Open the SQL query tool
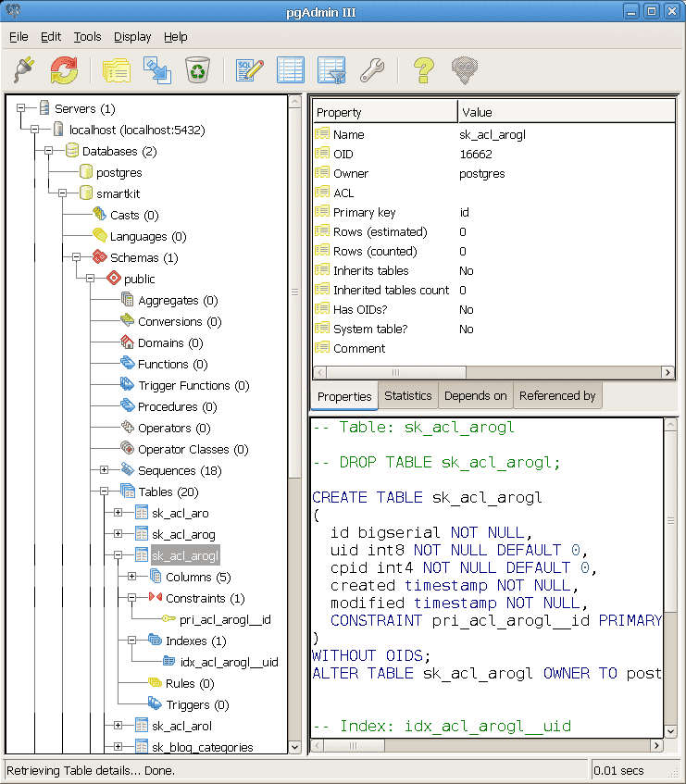This screenshot has height=784, width=686. 250,70
